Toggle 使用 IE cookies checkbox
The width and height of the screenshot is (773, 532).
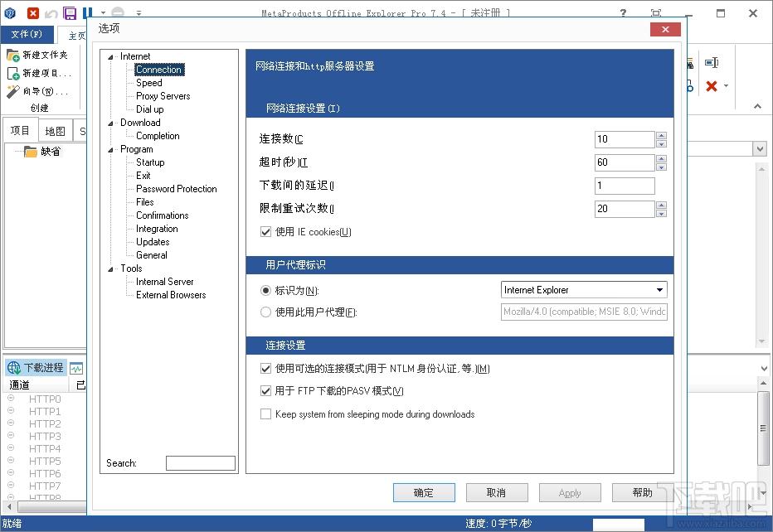[265, 231]
